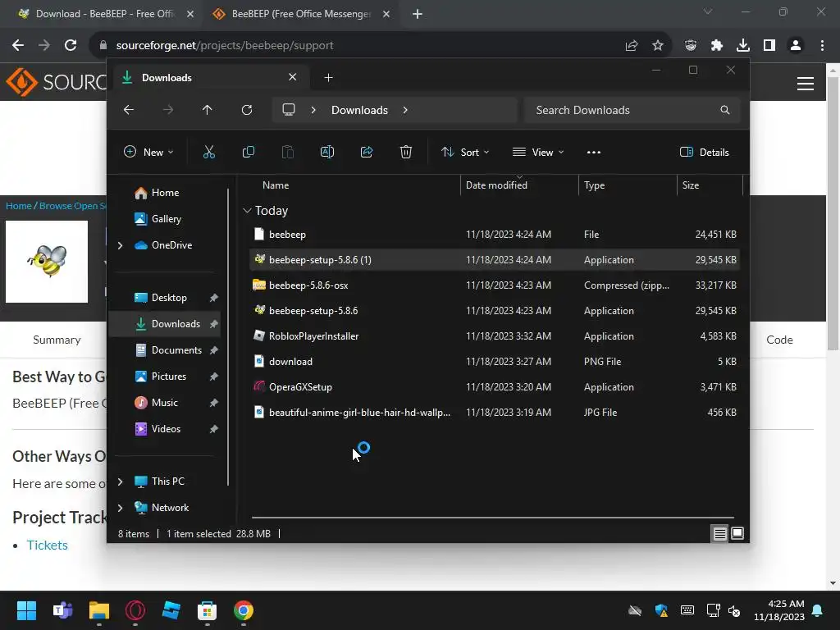This screenshot has width=840, height=630.
Task: Click the chevron before Downloads in address bar
Action: (313, 110)
